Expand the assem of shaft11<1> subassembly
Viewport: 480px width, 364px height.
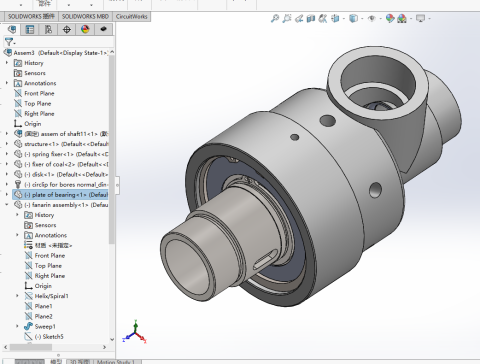(7, 134)
